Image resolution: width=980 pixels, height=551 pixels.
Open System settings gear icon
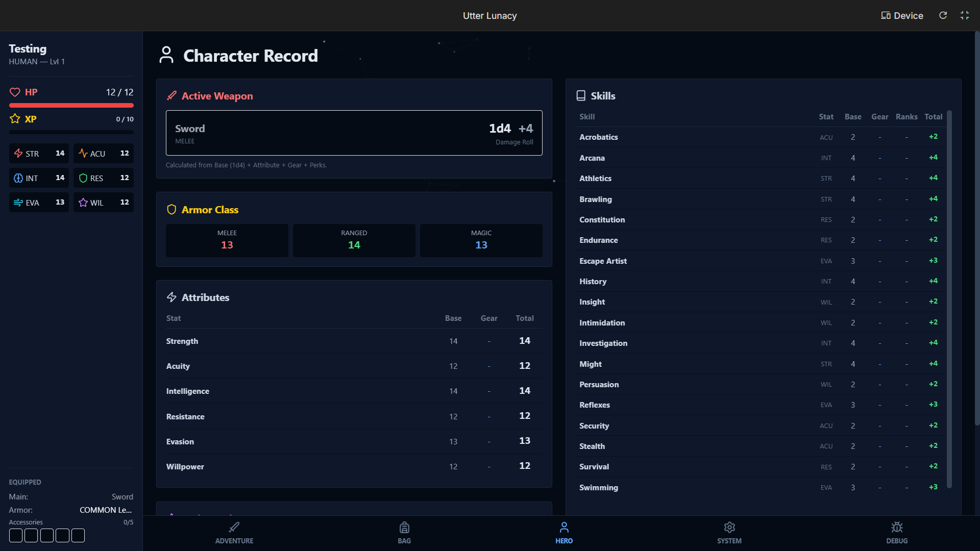coord(729,528)
